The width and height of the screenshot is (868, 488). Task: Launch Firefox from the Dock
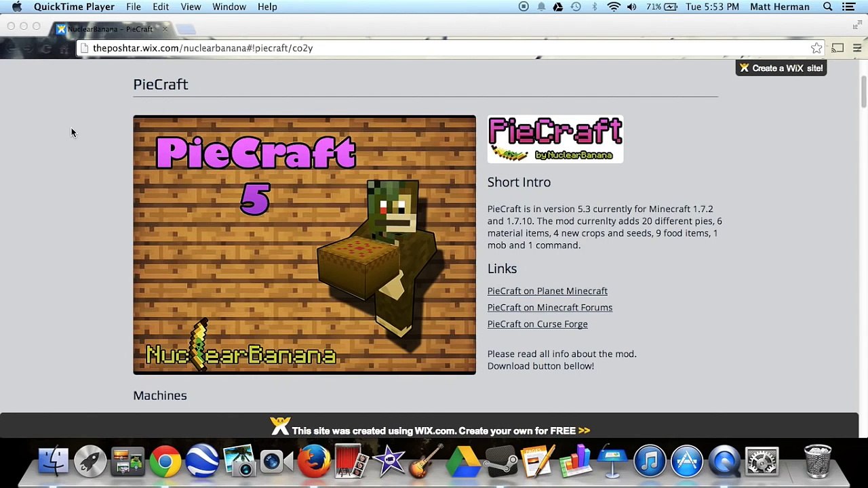tap(313, 462)
